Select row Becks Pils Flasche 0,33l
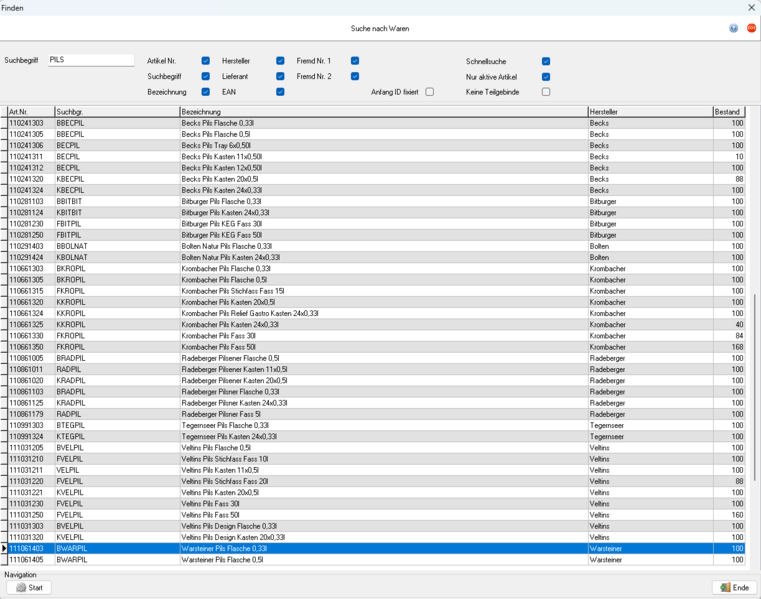 click(376, 123)
